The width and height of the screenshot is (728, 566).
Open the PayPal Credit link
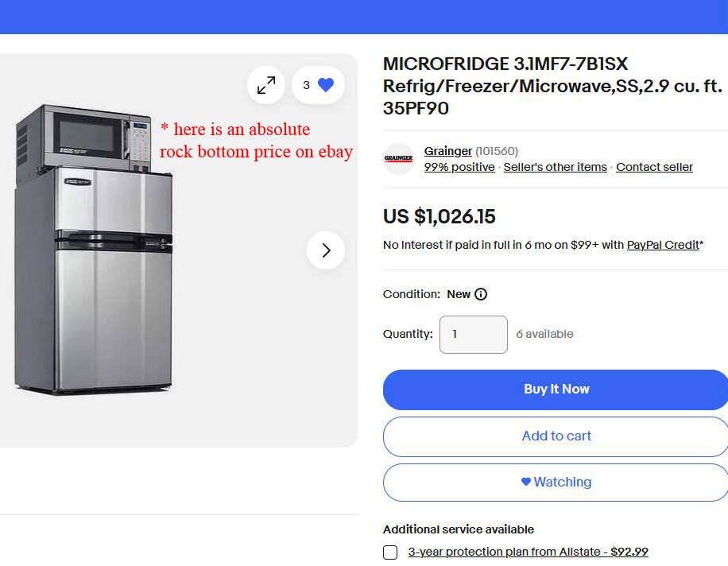click(663, 245)
